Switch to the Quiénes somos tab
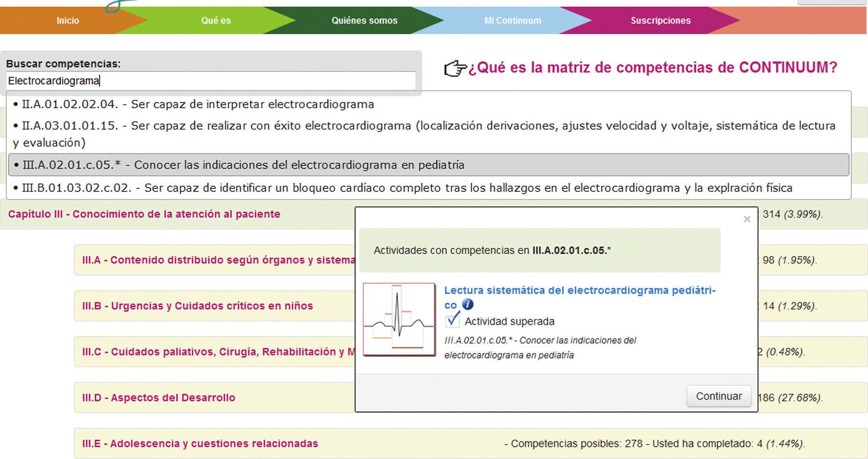Screen dimensions: 868x459 click(x=364, y=21)
